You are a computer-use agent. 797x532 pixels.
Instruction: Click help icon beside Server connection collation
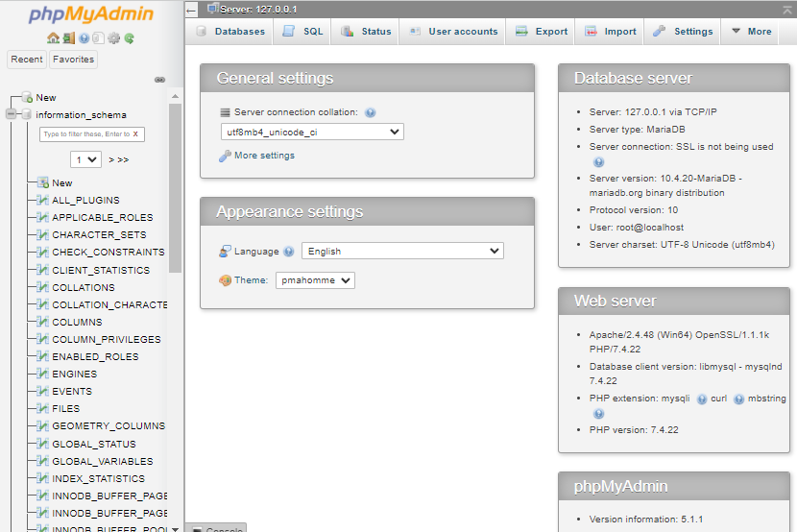[371, 112]
